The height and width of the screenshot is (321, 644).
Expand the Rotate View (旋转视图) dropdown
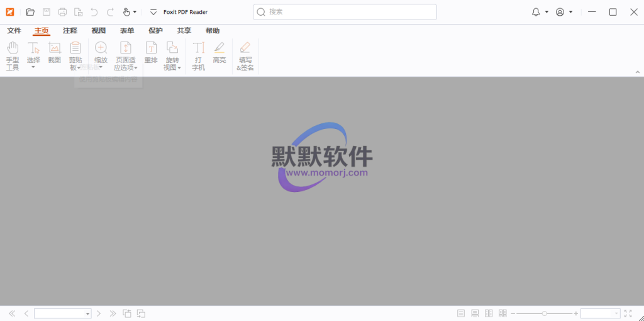click(x=172, y=64)
